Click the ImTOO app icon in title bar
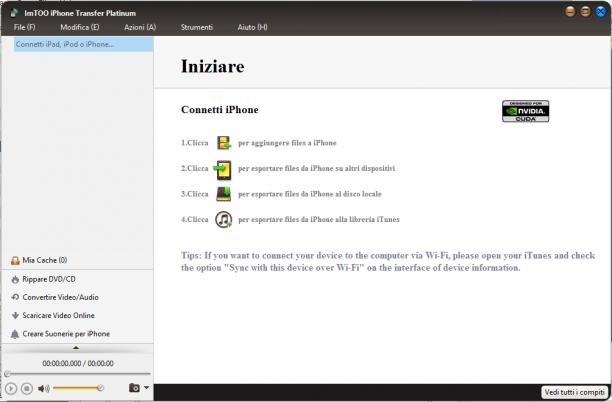Screen dimensions: 612x402 click(x=14, y=13)
